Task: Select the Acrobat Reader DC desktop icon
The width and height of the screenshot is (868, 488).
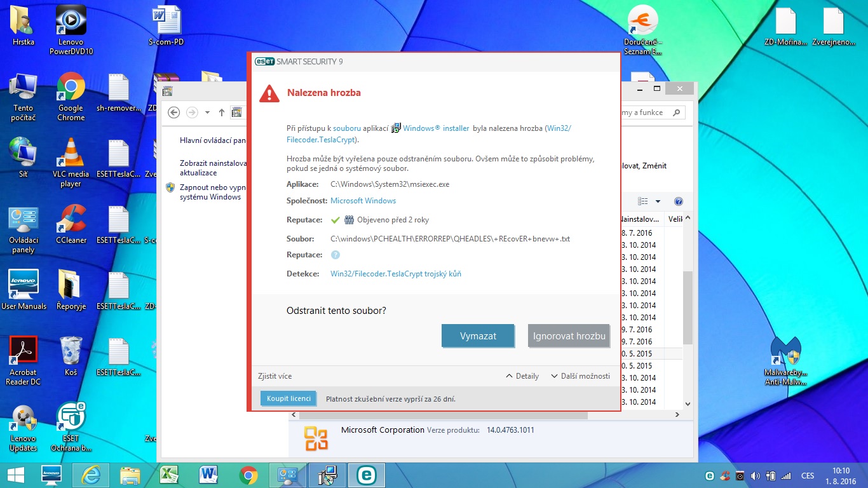Action: (24, 360)
